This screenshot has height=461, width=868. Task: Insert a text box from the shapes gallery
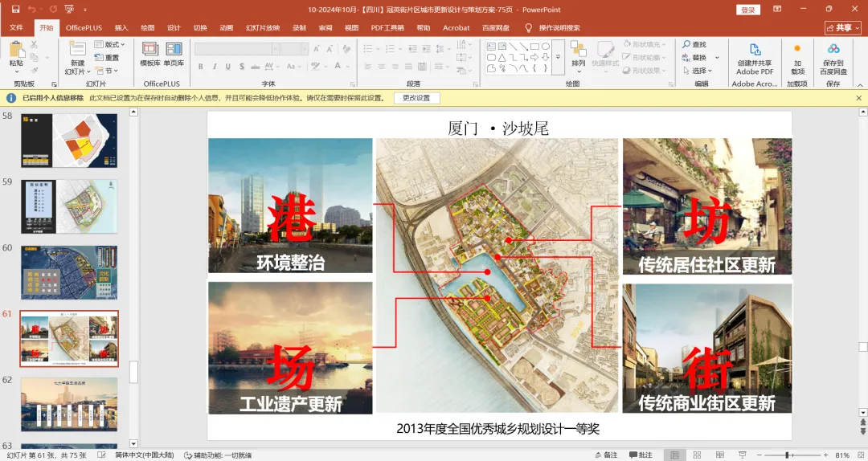click(491, 47)
